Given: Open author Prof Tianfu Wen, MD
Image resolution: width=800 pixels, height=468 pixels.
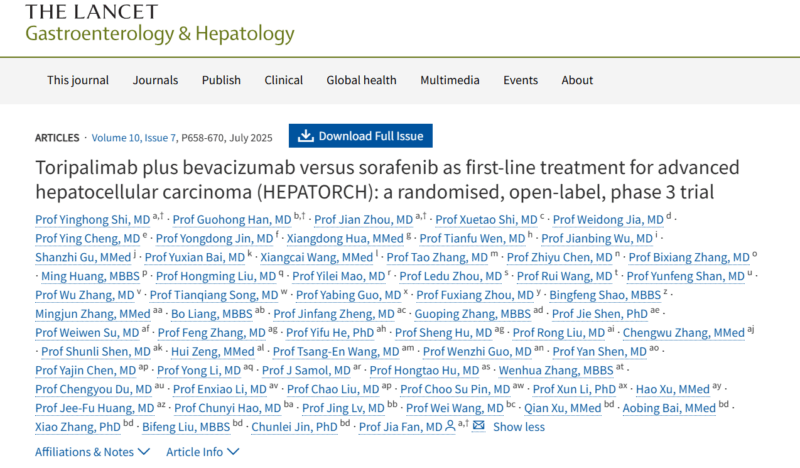Looking at the screenshot, I should click(x=472, y=239).
